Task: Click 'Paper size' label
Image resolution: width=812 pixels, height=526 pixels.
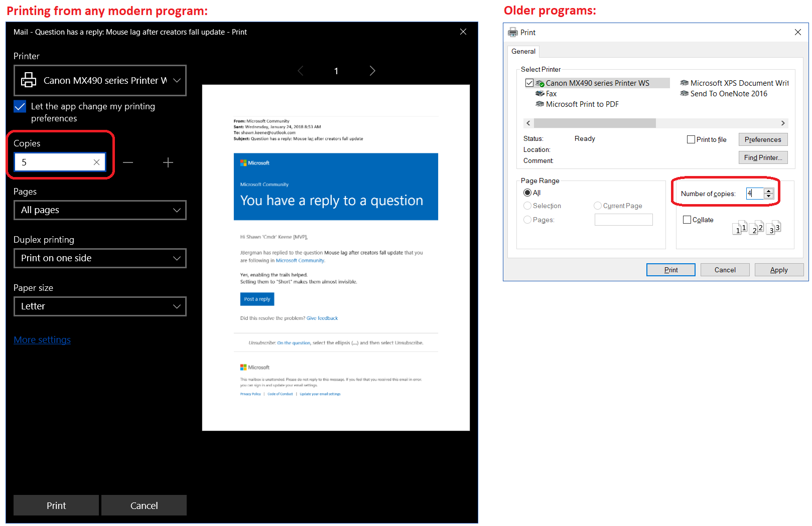Action: point(33,288)
